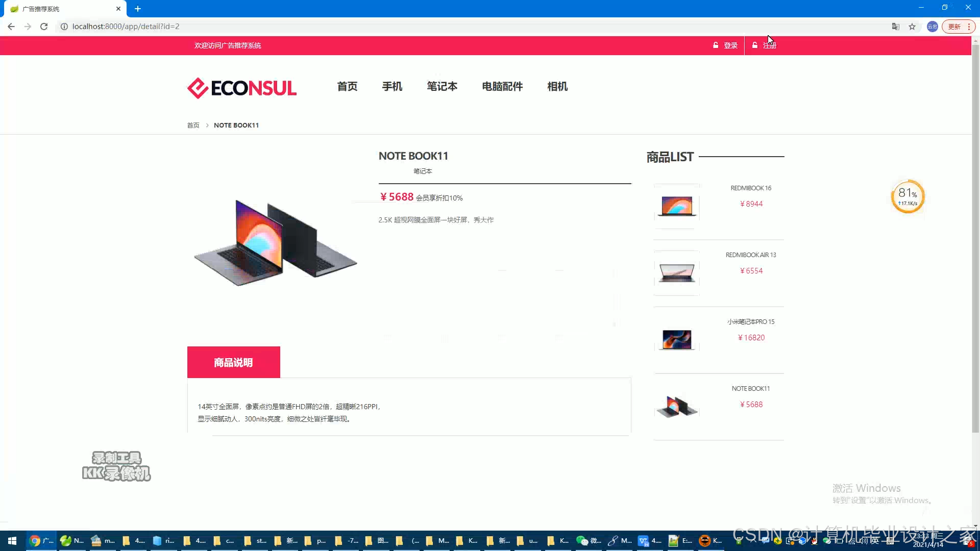Open the 'm...' app in taskbar

point(103,541)
